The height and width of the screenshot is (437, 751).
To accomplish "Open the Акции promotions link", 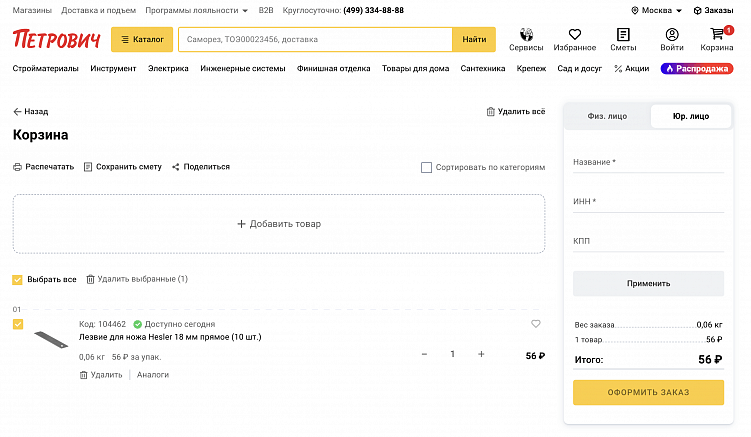I will click(632, 69).
